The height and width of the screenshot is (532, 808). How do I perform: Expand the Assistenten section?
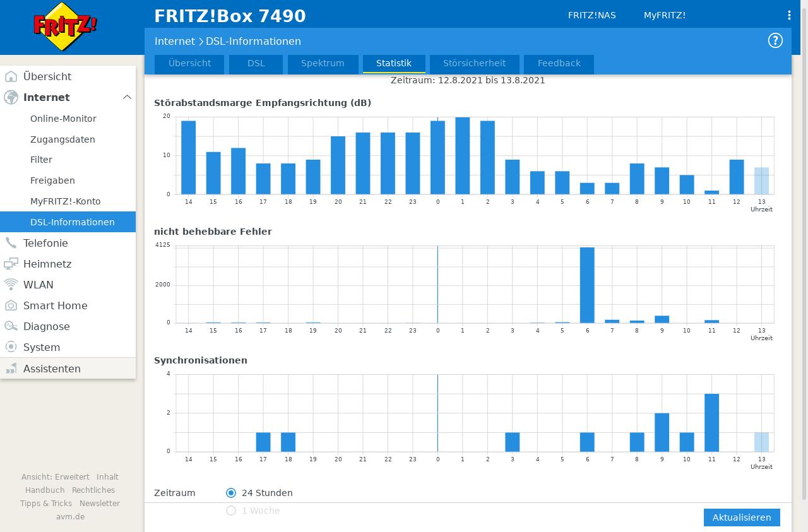[x=52, y=369]
